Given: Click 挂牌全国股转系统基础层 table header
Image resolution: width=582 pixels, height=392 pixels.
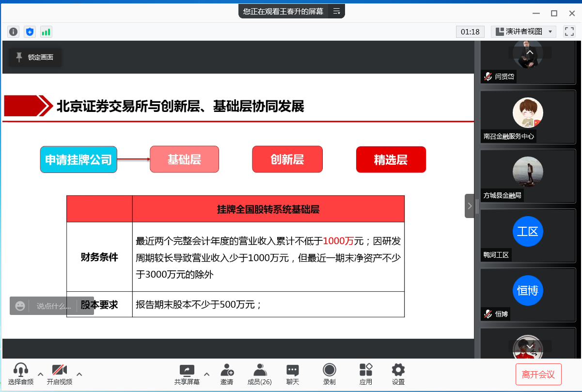Looking at the screenshot, I should click(268, 209).
